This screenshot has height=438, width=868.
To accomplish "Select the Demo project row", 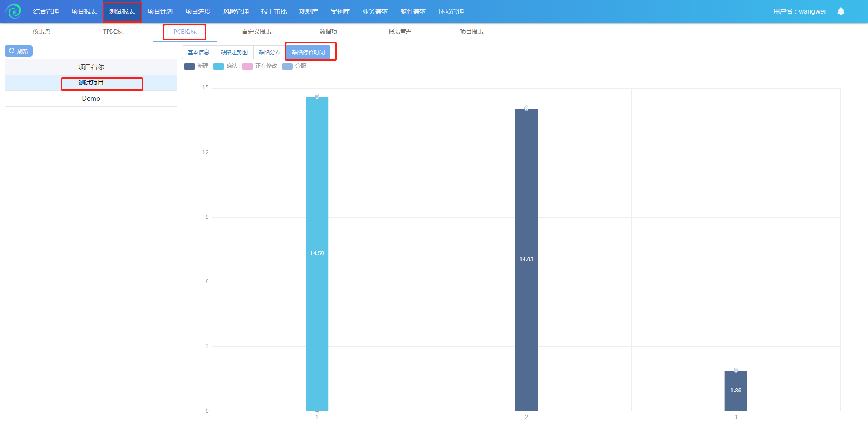I will click(91, 99).
